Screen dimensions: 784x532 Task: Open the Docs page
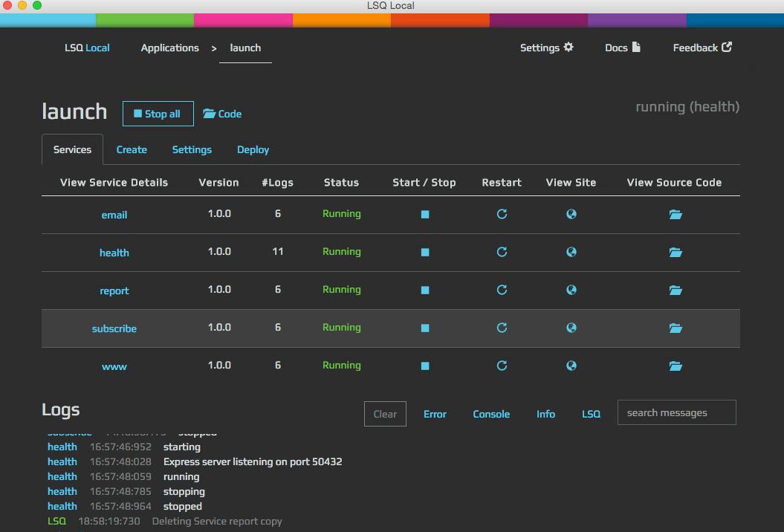623,48
